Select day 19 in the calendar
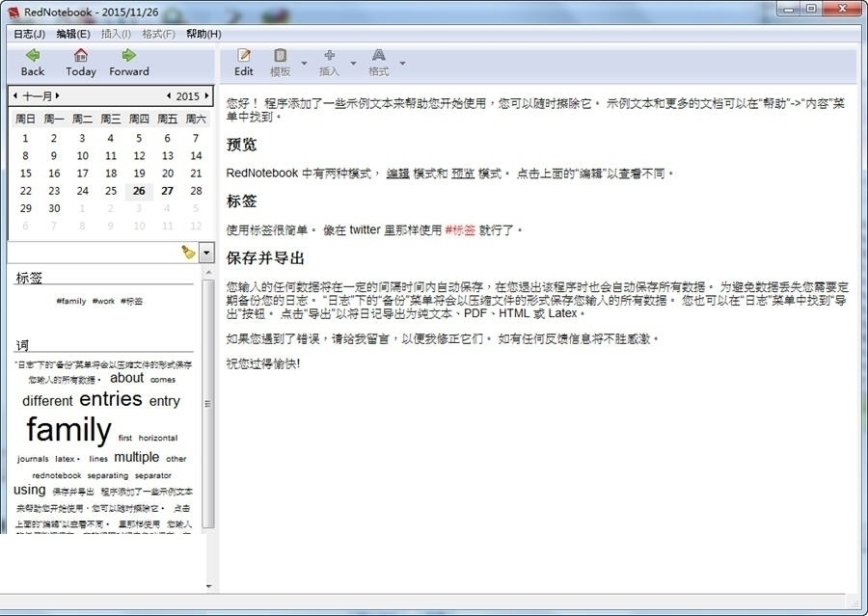This screenshot has width=868, height=616. click(139, 174)
